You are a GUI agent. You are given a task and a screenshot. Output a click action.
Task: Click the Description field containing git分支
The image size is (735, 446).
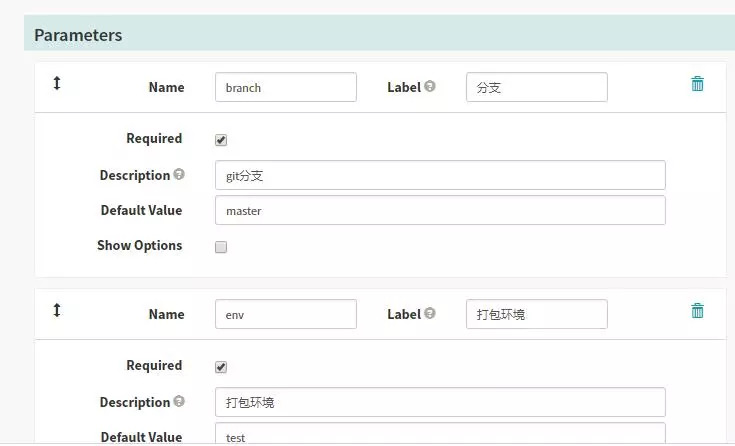click(440, 175)
